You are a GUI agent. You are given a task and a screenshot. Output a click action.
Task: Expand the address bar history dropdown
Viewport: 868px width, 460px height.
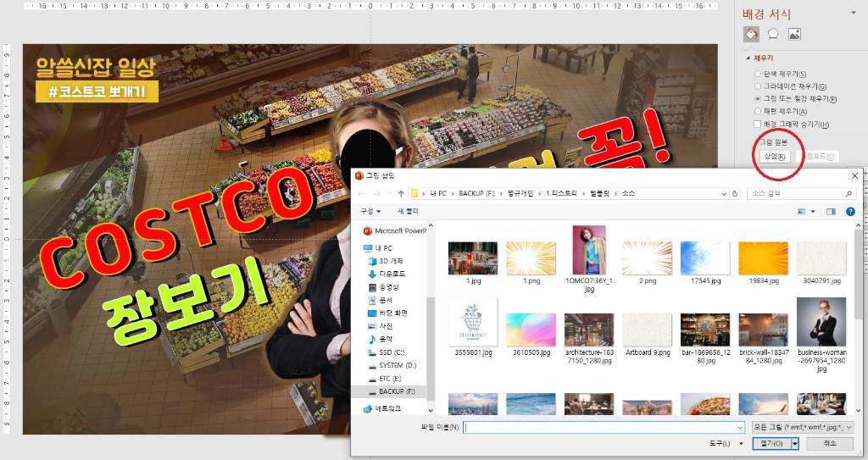(x=724, y=194)
